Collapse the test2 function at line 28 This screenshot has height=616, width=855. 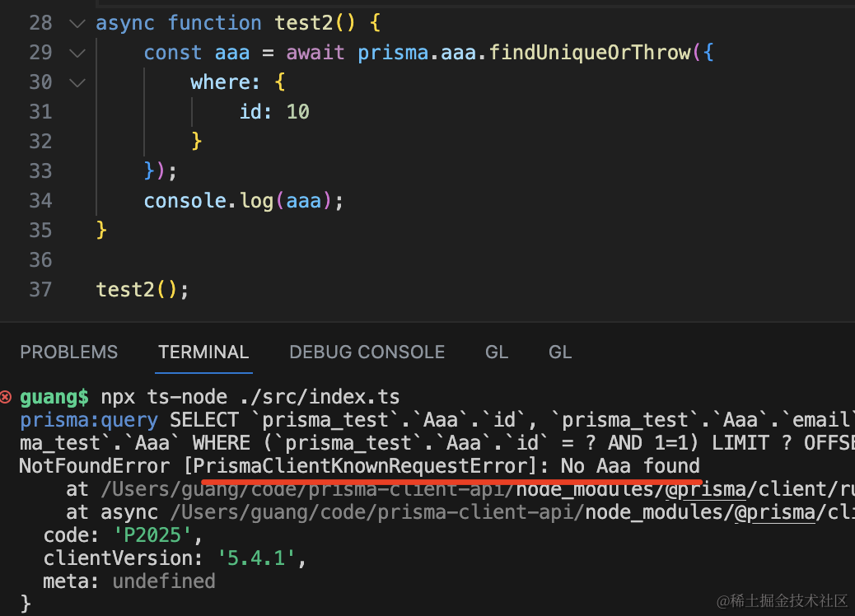(77, 23)
